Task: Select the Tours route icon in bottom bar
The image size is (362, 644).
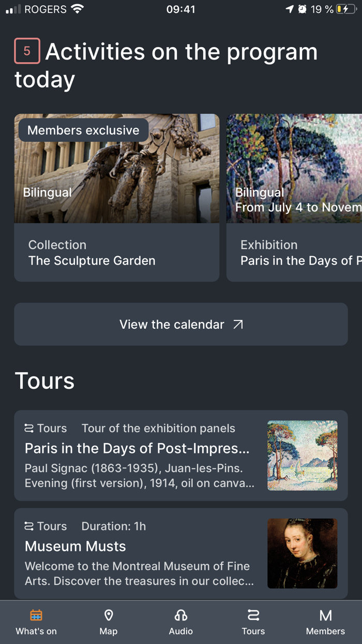Action: pos(253,615)
